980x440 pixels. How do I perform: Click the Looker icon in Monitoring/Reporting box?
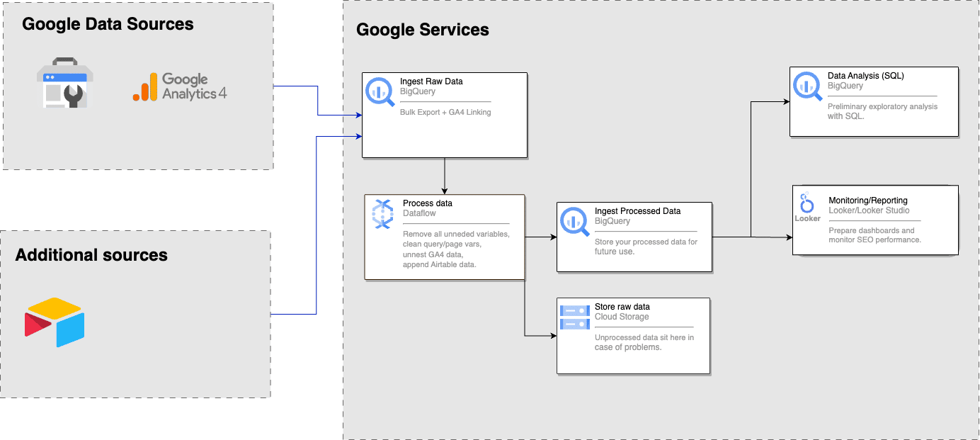807,207
